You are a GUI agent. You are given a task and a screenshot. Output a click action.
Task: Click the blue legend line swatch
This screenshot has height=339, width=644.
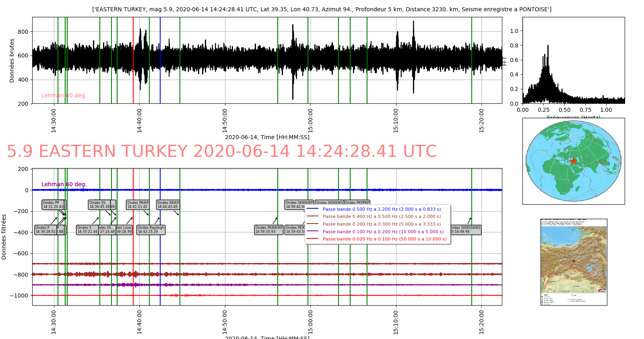(x=313, y=209)
